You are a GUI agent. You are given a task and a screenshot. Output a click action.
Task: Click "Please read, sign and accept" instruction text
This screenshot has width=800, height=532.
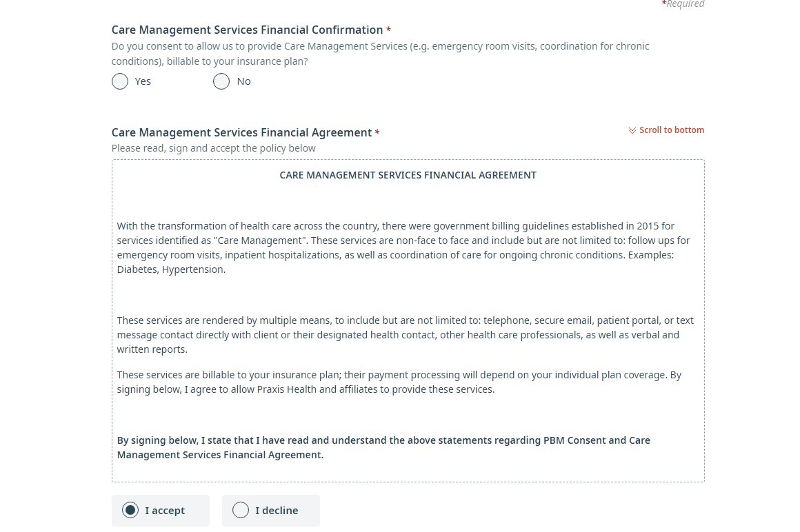pos(214,148)
